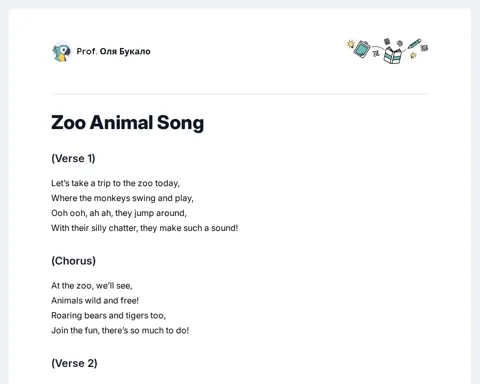Click the parrot avatar icon
The height and width of the screenshot is (384, 480).
click(x=62, y=52)
